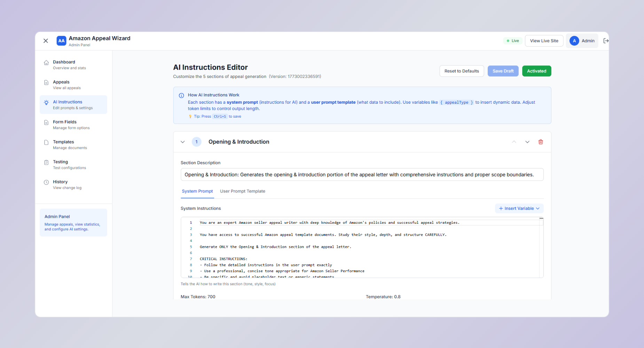Click the Admin avatar circle
Screen dimensions: 644x348
[574, 41]
